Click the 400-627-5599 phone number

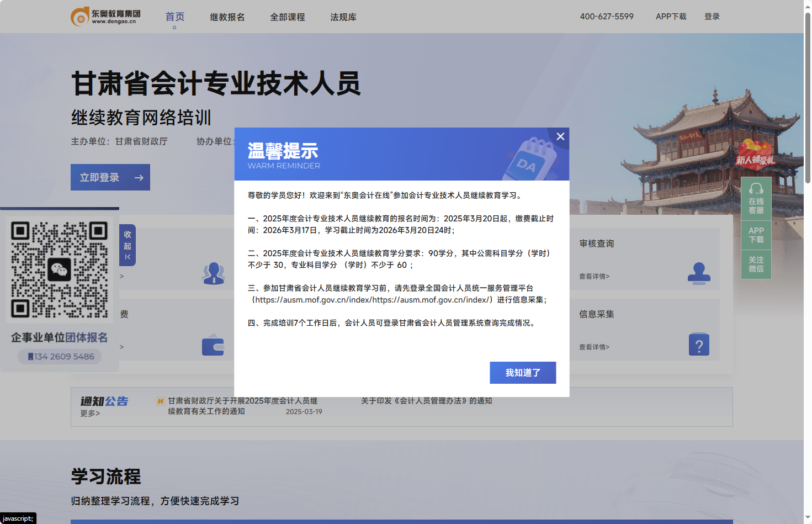tap(607, 17)
